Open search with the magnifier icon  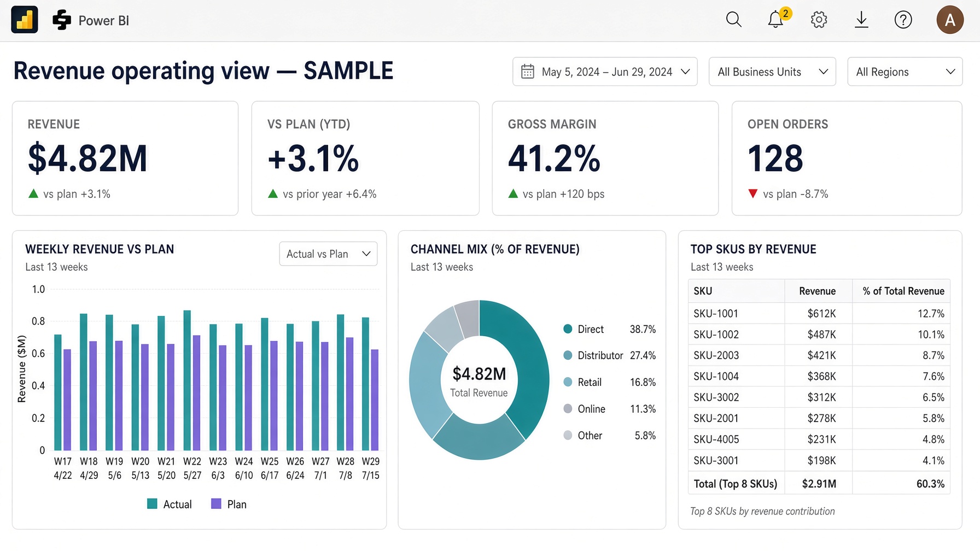733,20
